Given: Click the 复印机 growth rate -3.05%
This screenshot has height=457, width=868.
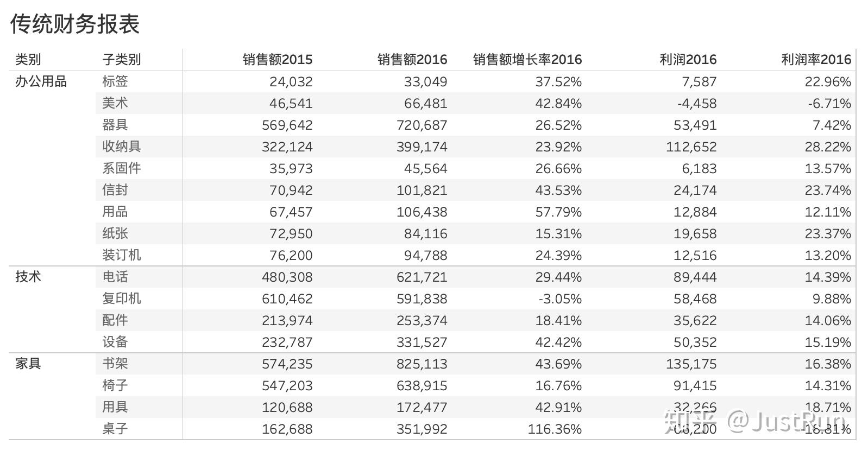Looking at the screenshot, I should point(559,299).
